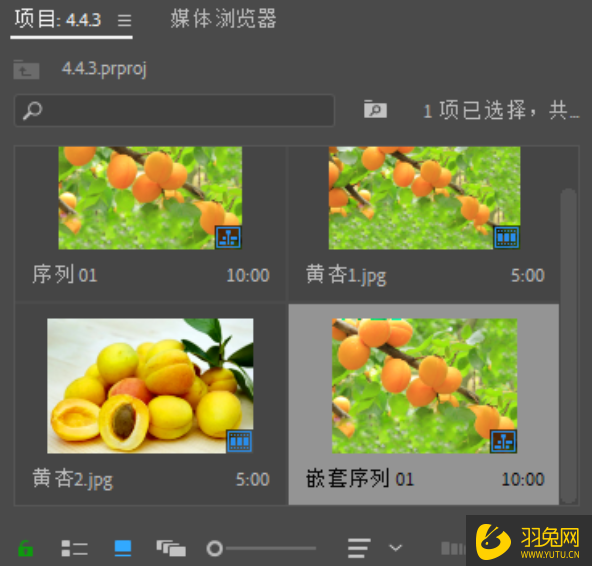Click the vertical scrollbar of the bin
Image resolution: width=592 pixels, height=566 pixels.
(x=568, y=345)
